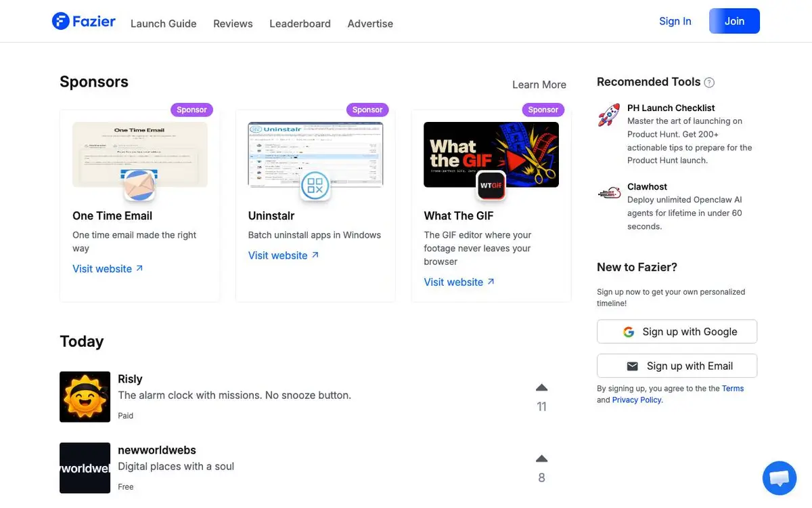812x508 pixels.
Task: Click the Sponsor badge on Uninstalr
Action: pyautogui.click(x=367, y=110)
